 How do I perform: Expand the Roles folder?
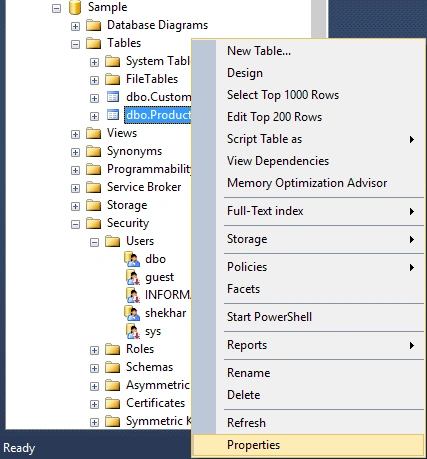pyautogui.click(x=95, y=350)
